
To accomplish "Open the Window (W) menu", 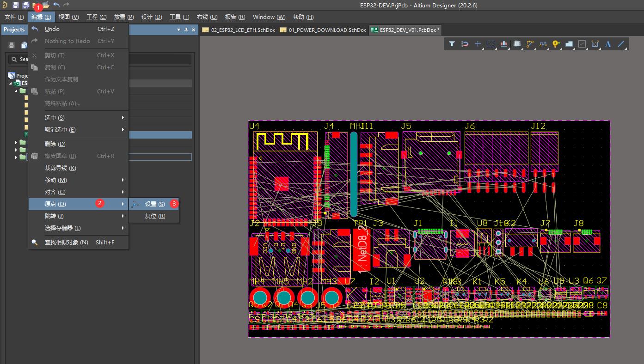I will click(x=269, y=17).
